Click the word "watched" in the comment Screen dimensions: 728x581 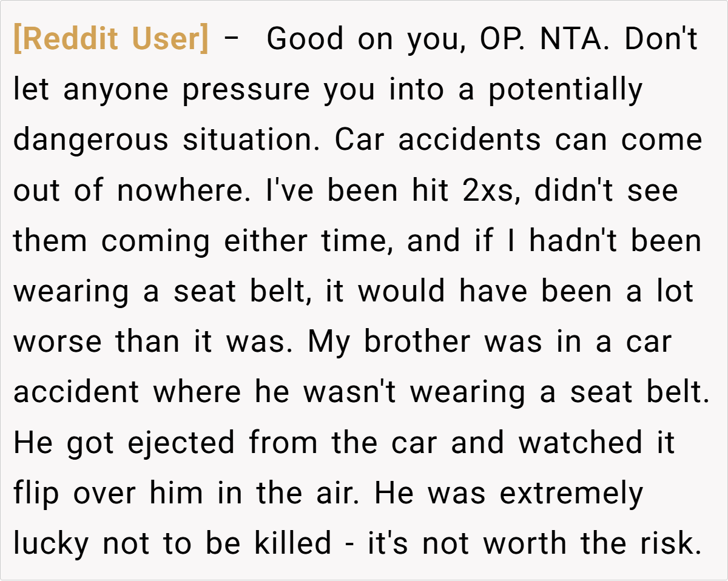point(580,443)
